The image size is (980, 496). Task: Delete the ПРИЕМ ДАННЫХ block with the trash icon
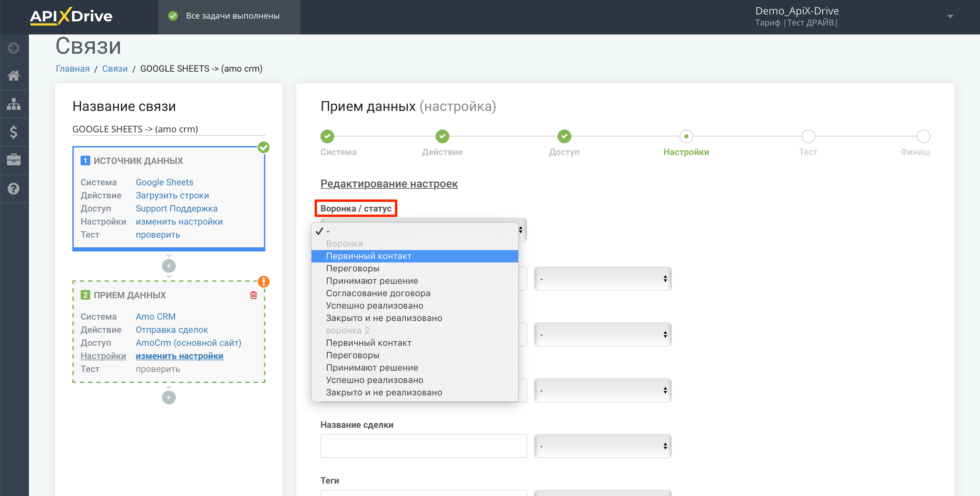pos(253,295)
